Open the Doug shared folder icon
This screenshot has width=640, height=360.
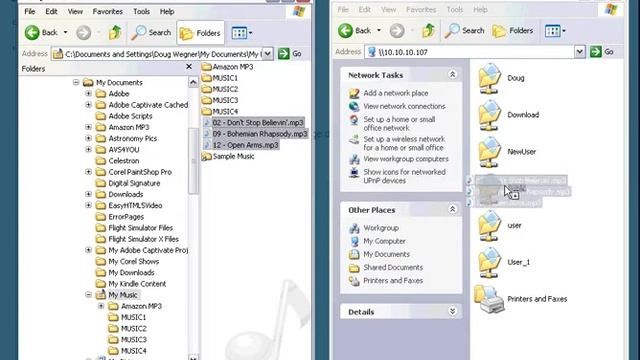[490, 78]
